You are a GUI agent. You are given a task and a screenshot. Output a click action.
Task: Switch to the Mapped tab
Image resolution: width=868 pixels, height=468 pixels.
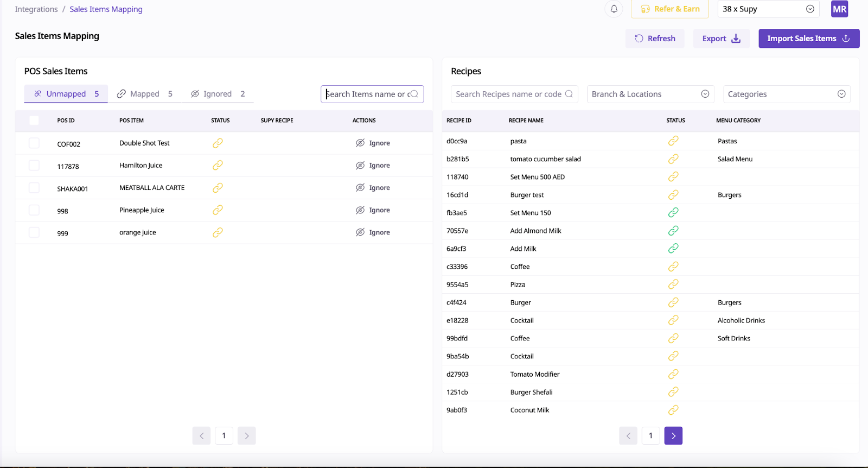[145, 94]
